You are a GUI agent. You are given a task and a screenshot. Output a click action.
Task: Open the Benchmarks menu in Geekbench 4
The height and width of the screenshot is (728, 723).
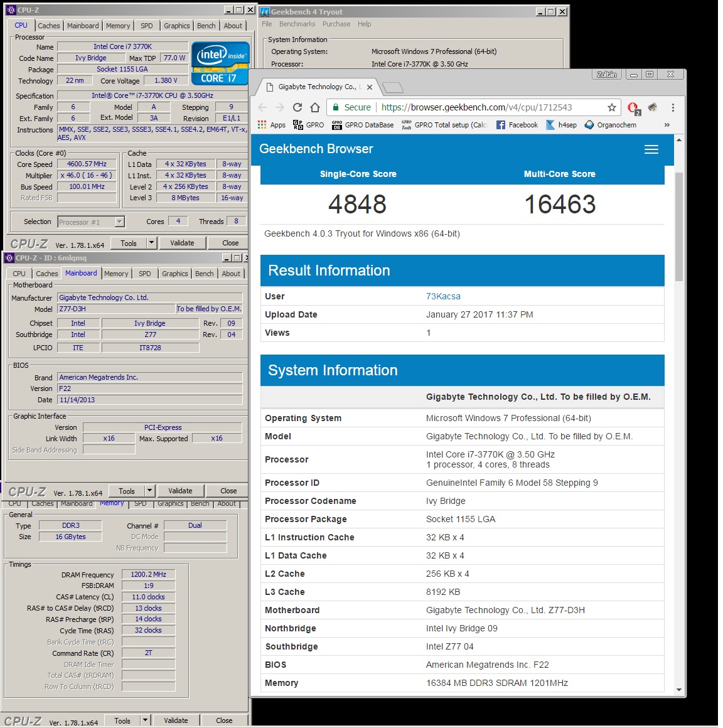[x=297, y=24]
